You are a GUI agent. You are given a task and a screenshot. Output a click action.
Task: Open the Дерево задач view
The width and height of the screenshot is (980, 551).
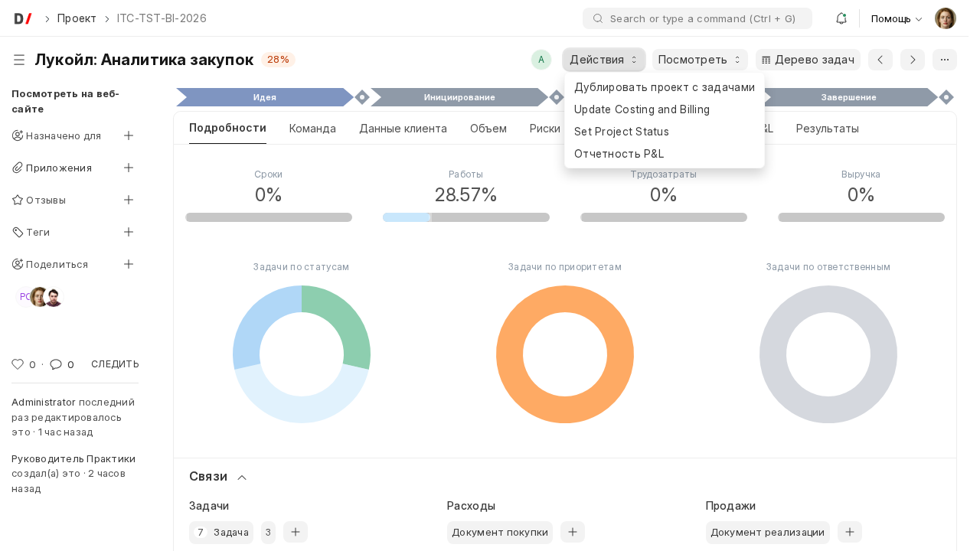(808, 60)
